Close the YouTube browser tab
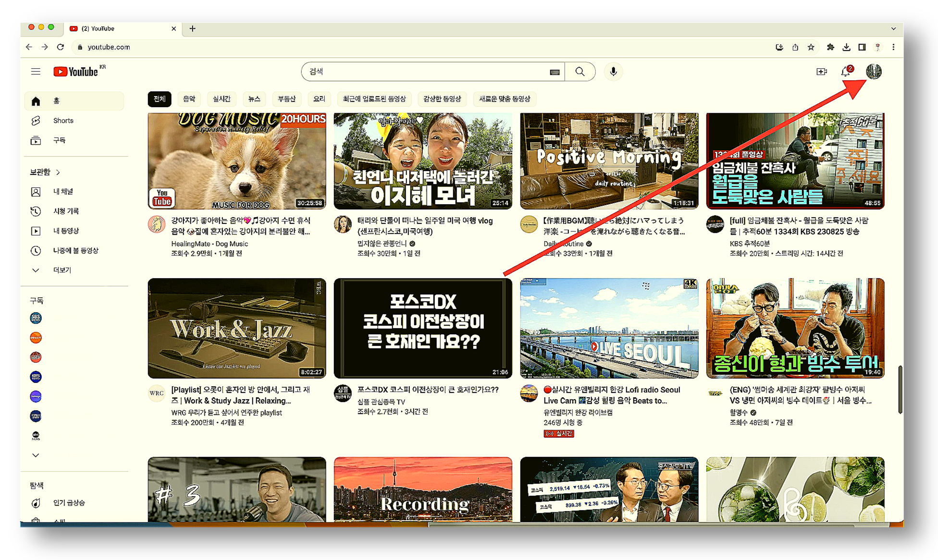This screenshot has width=938, height=560. point(173,28)
